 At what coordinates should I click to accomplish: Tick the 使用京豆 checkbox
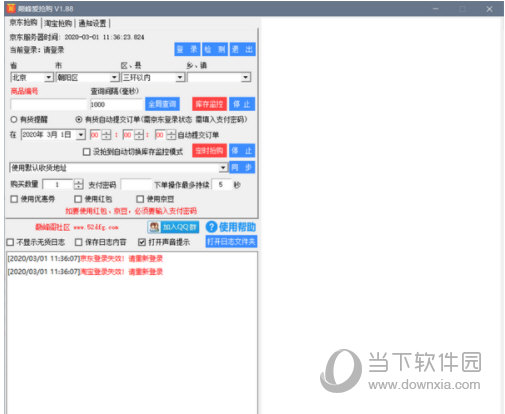[x=140, y=199]
